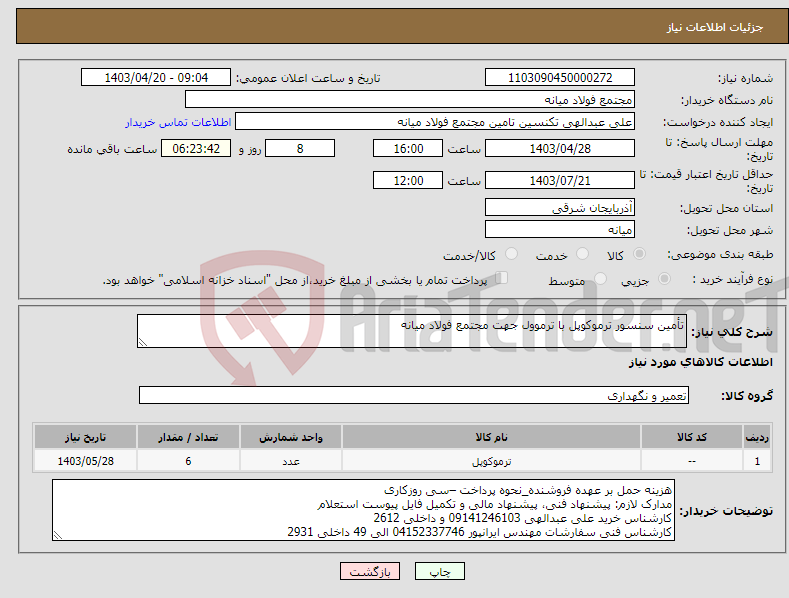Click the شماره نیاز field 1103090450000272

(x=560, y=78)
